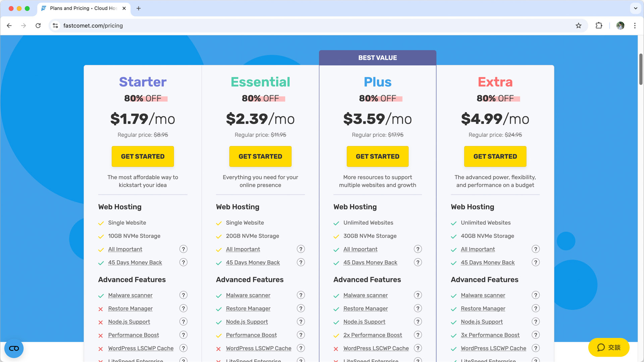Reload the FastComet pricing page

coord(38,26)
